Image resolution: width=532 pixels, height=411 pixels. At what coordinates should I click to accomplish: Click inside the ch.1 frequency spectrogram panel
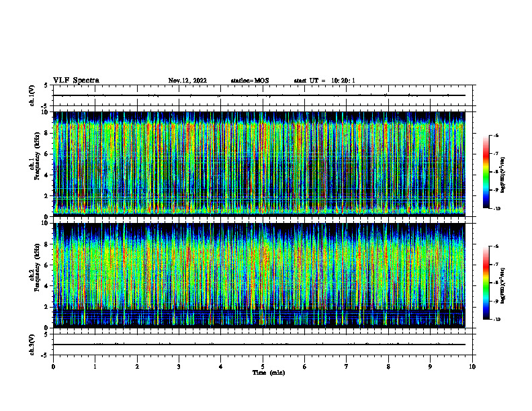[x=259, y=164]
